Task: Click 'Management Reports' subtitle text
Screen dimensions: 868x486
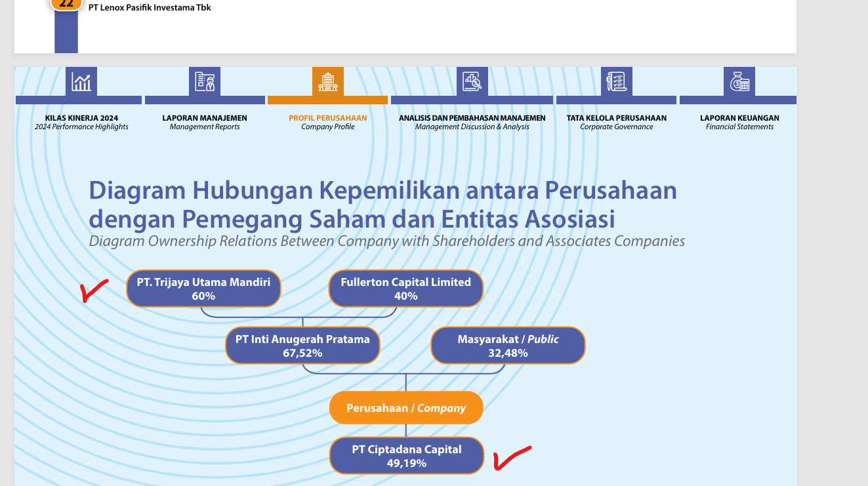Action: (x=205, y=127)
